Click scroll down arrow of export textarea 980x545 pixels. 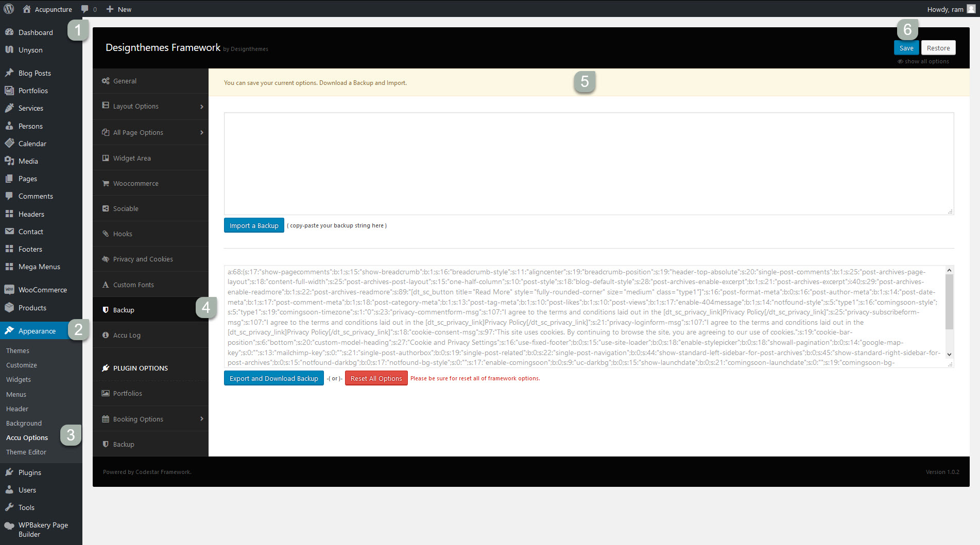click(x=950, y=354)
